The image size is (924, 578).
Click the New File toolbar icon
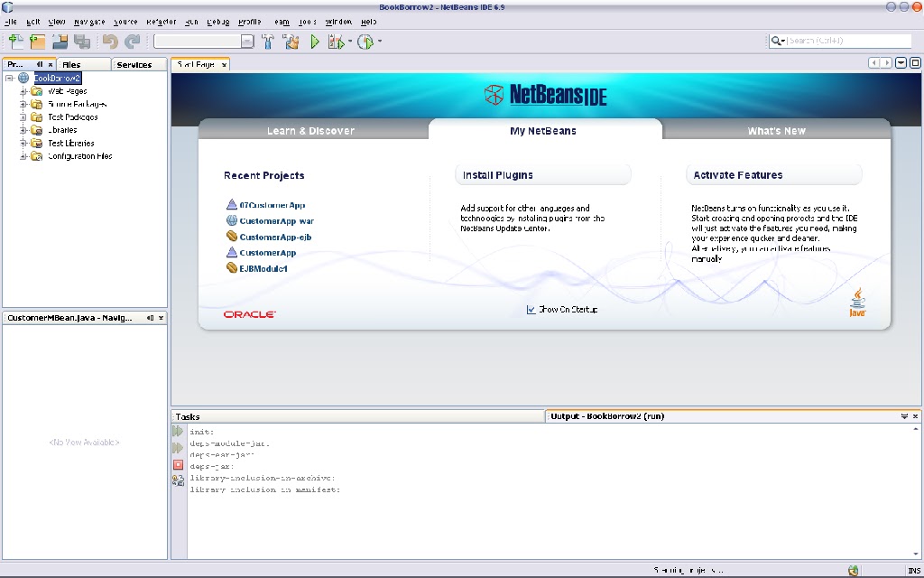click(16, 42)
